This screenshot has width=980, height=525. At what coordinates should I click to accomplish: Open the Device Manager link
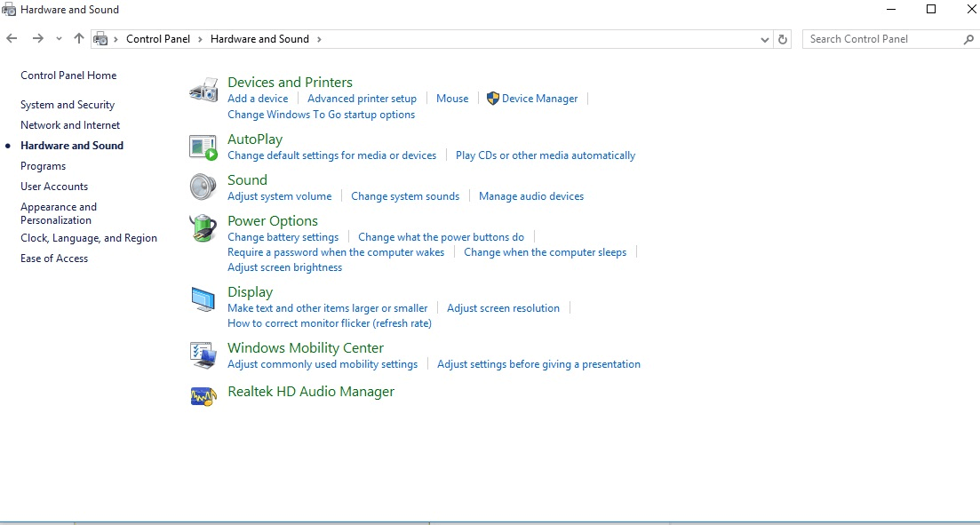(x=539, y=99)
